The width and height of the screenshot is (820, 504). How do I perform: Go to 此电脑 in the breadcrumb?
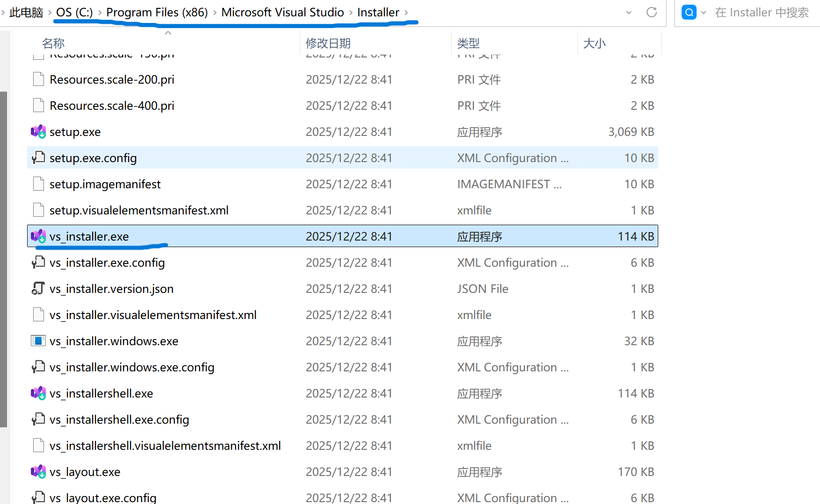(26, 13)
